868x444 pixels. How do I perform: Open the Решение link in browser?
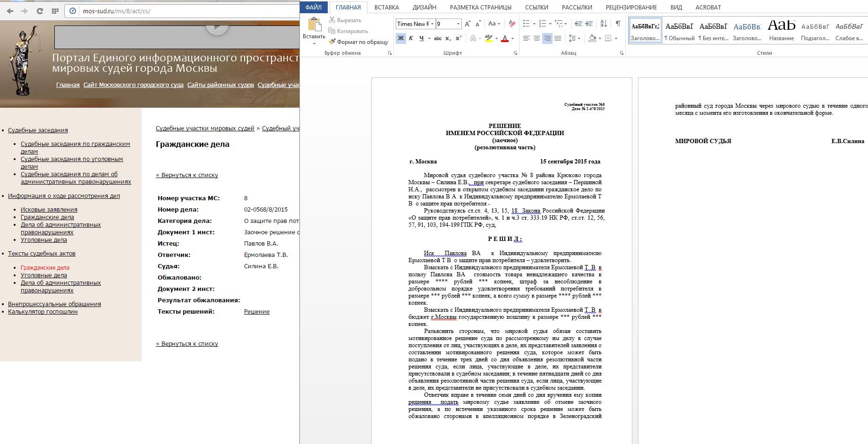point(257,312)
